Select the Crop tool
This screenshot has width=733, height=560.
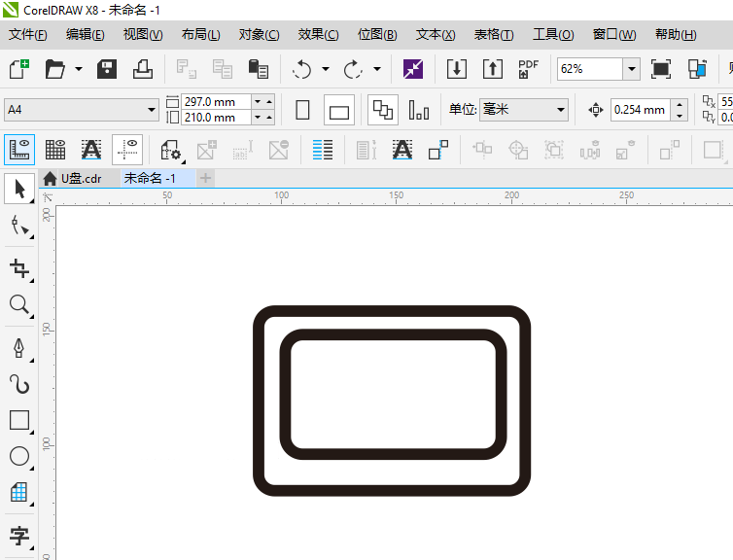(x=18, y=267)
